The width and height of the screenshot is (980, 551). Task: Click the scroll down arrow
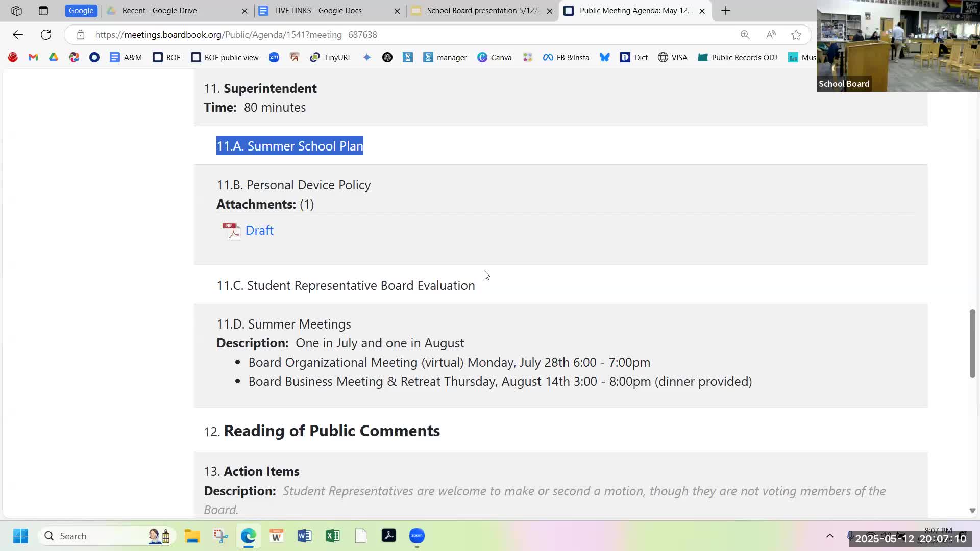coord(972,511)
